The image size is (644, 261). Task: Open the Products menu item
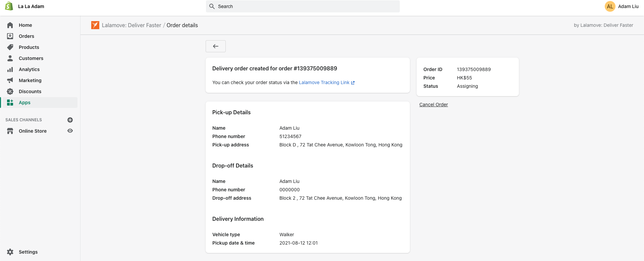tap(39, 47)
